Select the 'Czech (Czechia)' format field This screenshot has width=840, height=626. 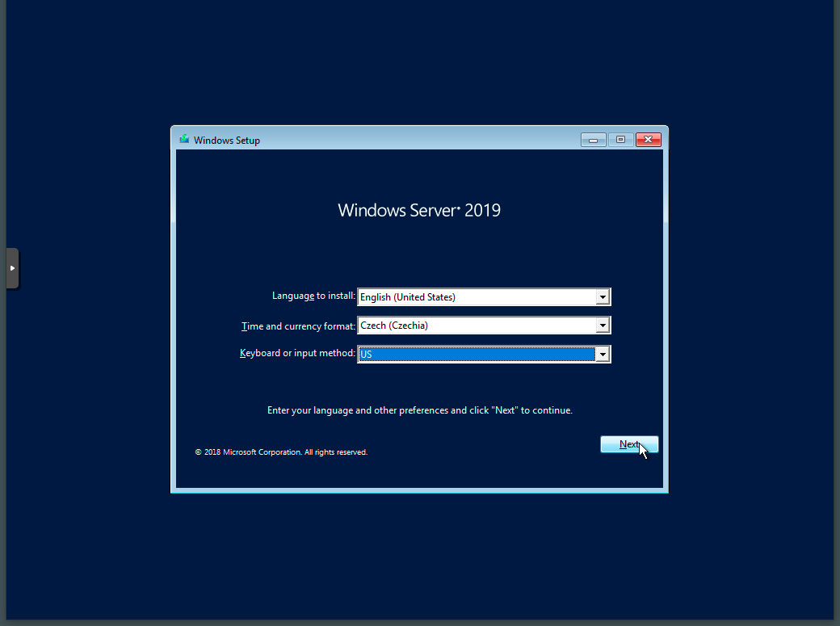477,325
